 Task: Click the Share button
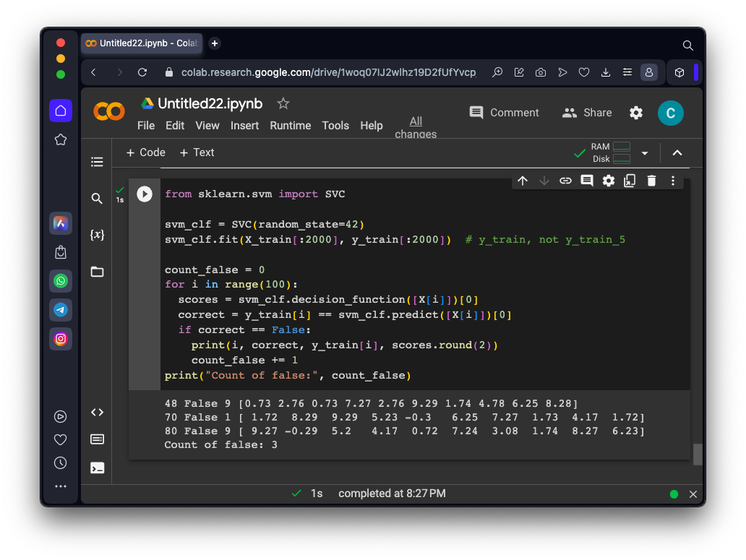point(587,113)
